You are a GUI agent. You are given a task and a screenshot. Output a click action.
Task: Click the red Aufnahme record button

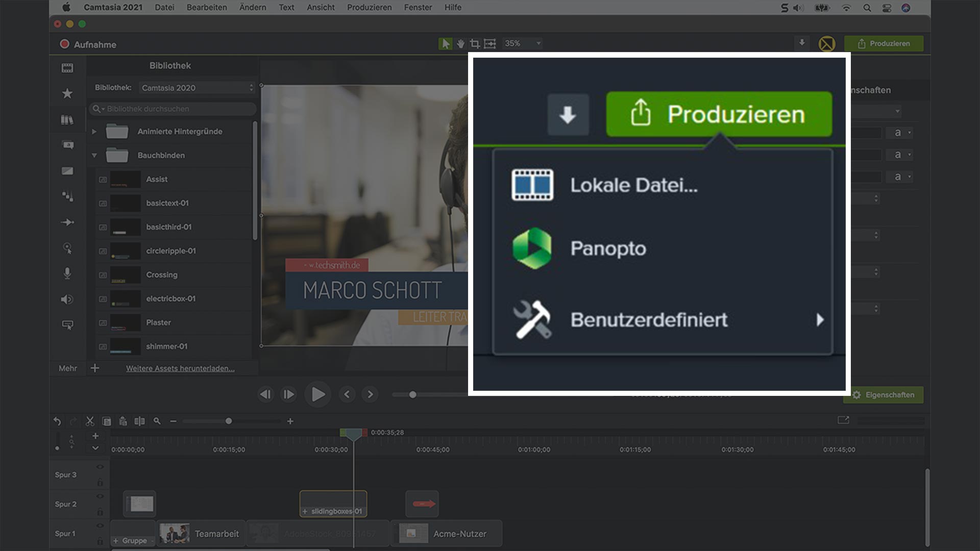65,44
